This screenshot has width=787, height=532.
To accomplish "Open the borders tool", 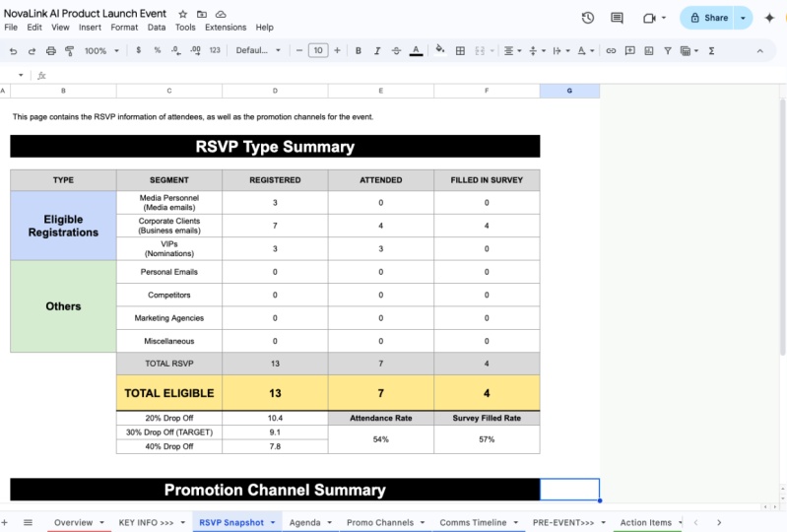I will coord(460,50).
